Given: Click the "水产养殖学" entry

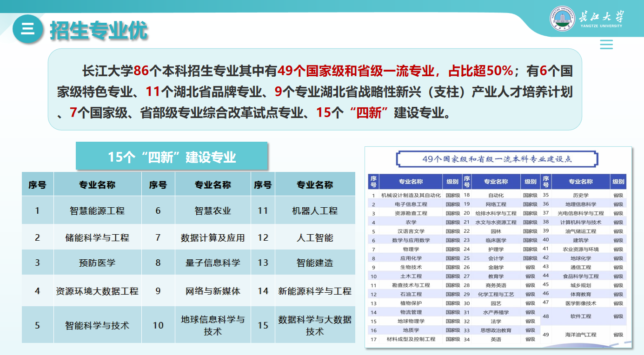Looking at the screenshot, I should [x=496, y=312].
